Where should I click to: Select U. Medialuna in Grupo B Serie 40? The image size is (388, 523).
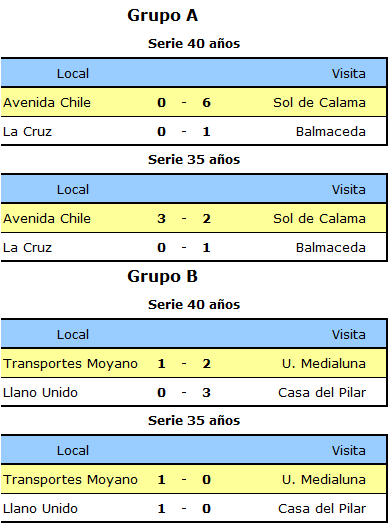click(x=324, y=364)
